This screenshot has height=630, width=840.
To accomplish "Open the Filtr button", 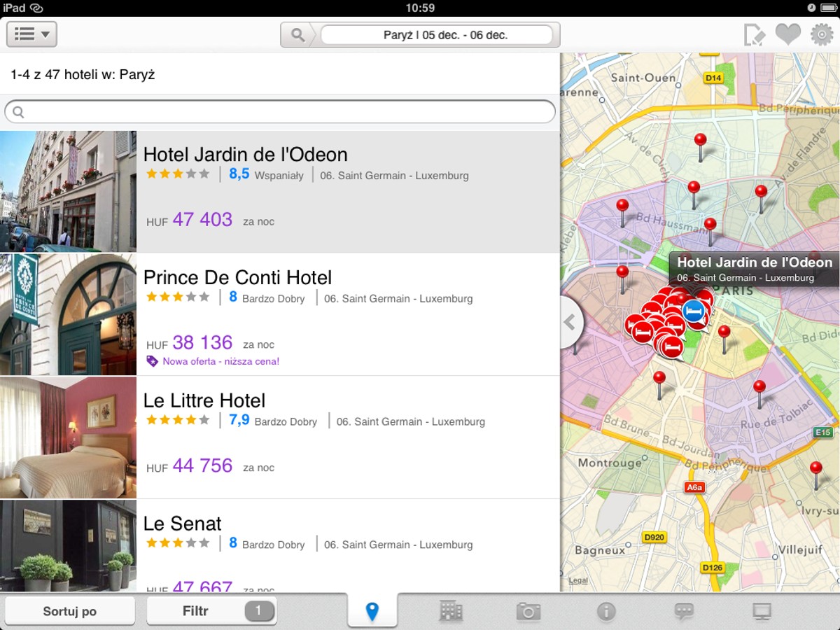I will [211, 611].
